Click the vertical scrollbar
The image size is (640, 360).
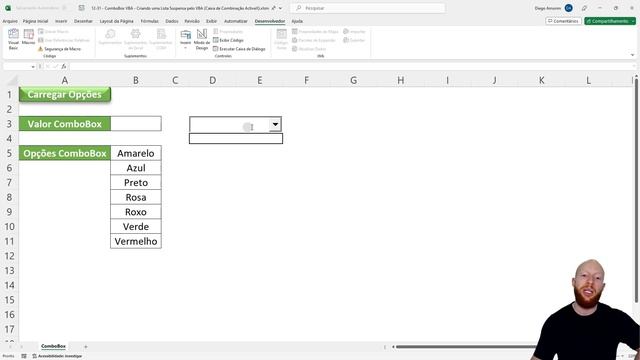point(636,190)
